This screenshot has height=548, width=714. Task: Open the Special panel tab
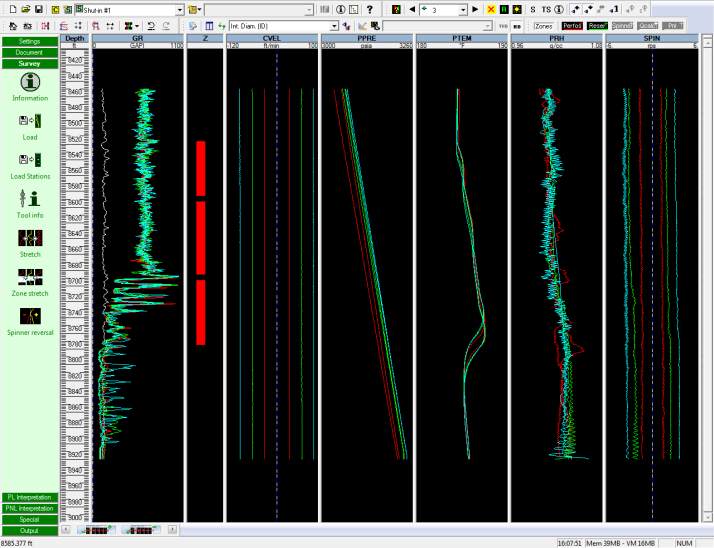coord(30,519)
